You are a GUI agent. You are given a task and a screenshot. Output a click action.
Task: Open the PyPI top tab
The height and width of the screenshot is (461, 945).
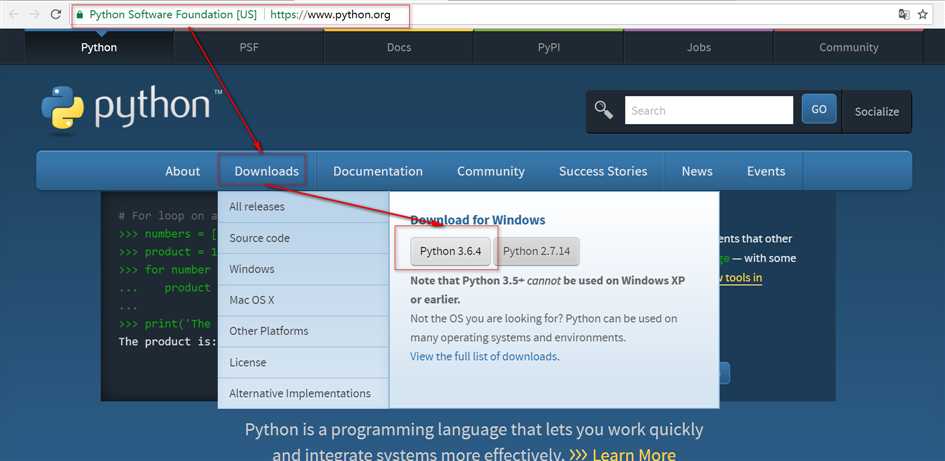pos(548,47)
